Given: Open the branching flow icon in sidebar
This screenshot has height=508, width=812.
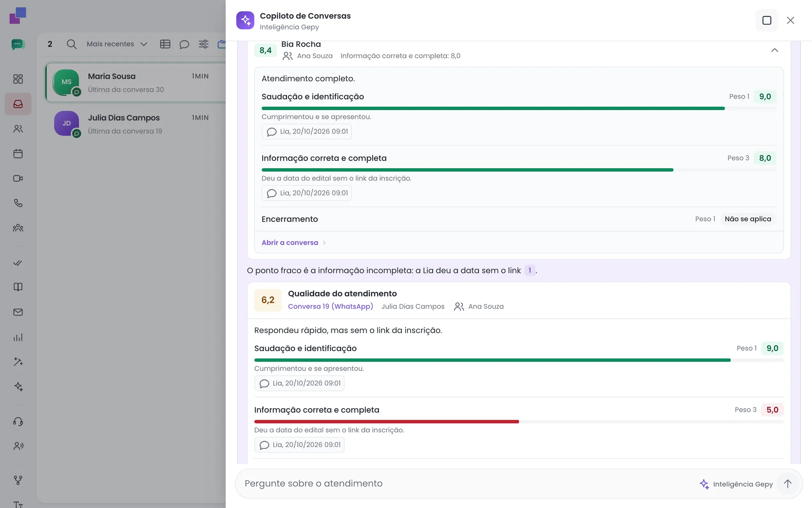Looking at the screenshot, I should pyautogui.click(x=18, y=480).
